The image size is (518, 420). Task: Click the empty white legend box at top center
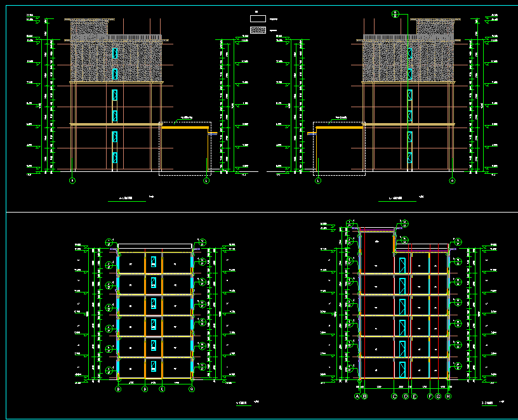point(258,19)
